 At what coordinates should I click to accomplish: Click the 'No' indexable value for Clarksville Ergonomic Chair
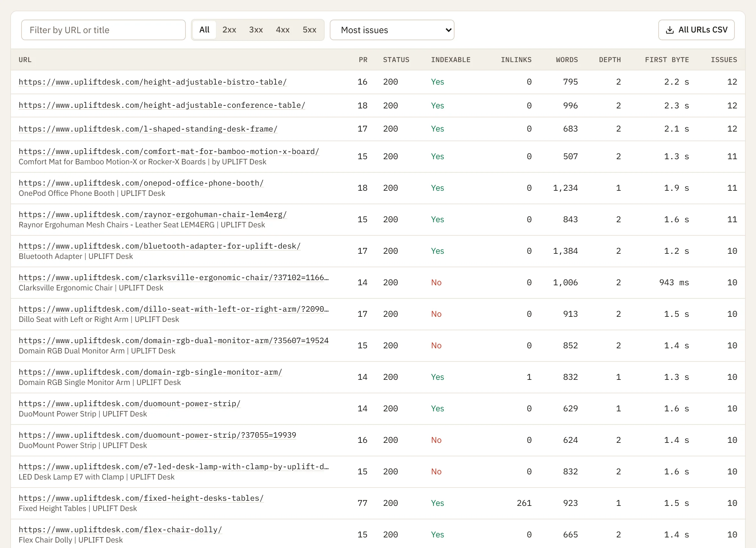coord(436,282)
